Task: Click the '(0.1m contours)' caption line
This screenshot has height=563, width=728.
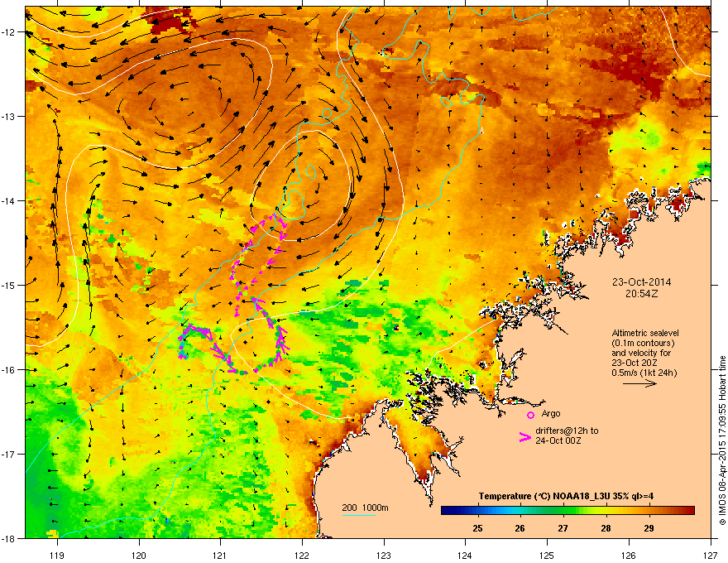Action: click(643, 344)
